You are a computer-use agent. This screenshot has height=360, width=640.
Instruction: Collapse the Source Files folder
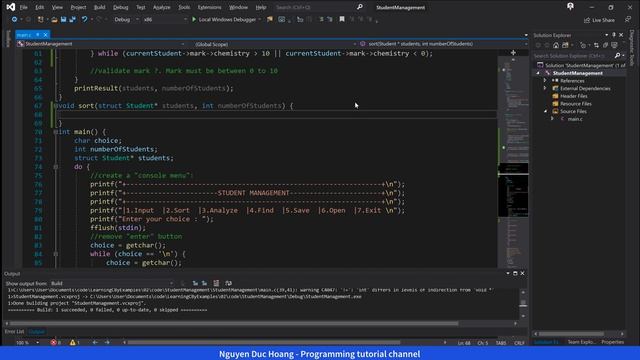[545, 111]
